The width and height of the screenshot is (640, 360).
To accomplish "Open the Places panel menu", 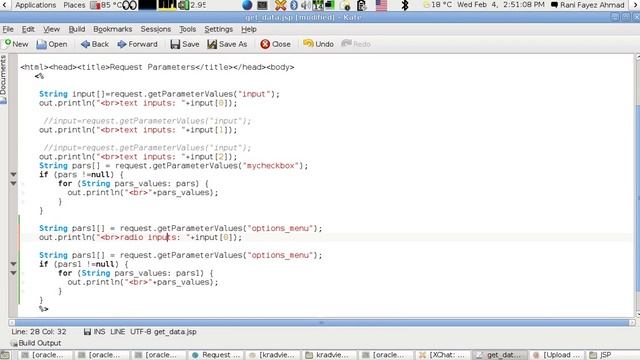I will point(74,5).
